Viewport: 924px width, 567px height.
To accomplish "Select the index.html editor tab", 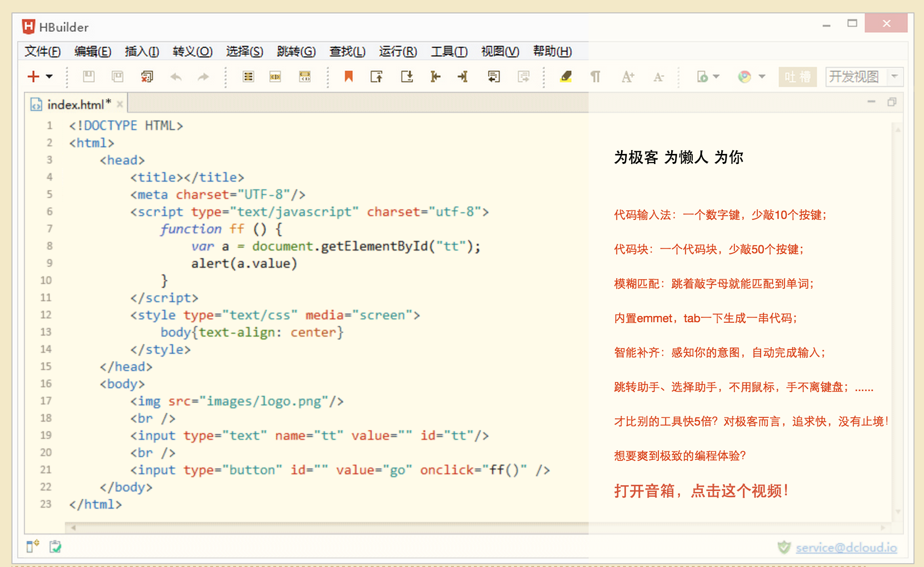I will 76,104.
